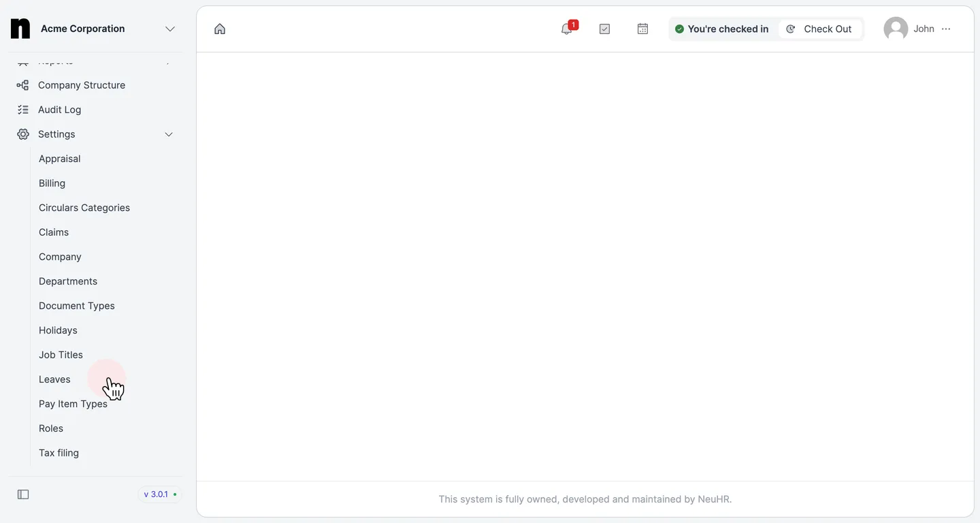Open Holidays settings

coord(58,330)
